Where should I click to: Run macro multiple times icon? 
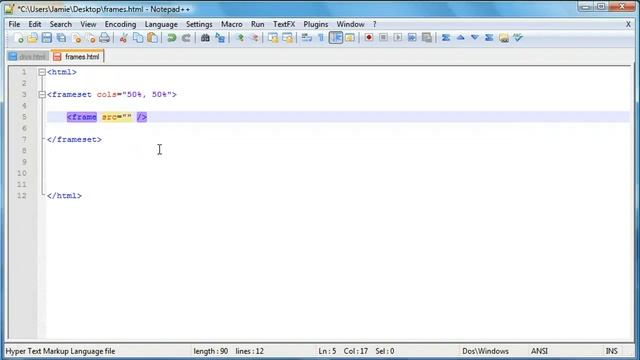[412, 38]
